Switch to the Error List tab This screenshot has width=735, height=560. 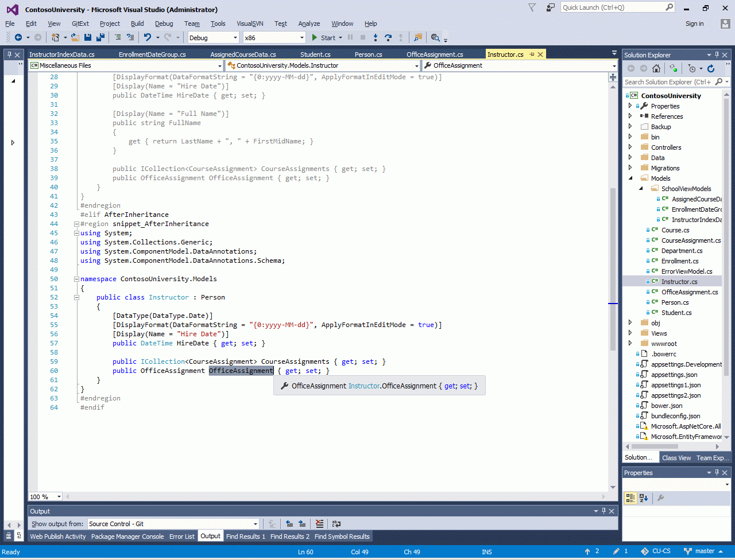pos(181,536)
